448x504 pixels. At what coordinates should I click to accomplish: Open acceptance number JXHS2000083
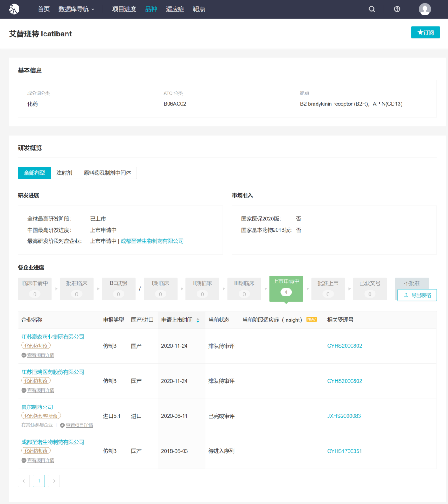pyautogui.click(x=344, y=416)
